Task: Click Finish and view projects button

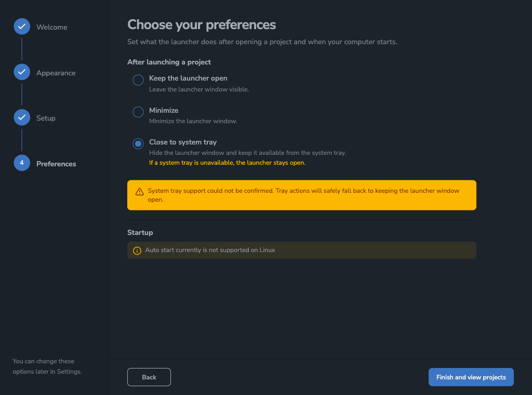Action: coord(471,377)
